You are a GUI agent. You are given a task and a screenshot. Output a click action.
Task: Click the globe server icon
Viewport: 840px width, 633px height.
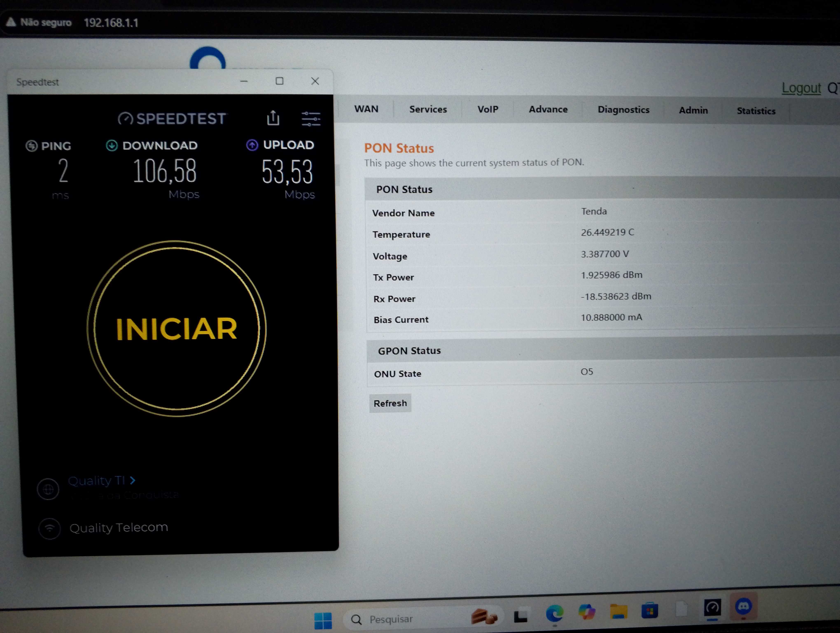(x=48, y=489)
